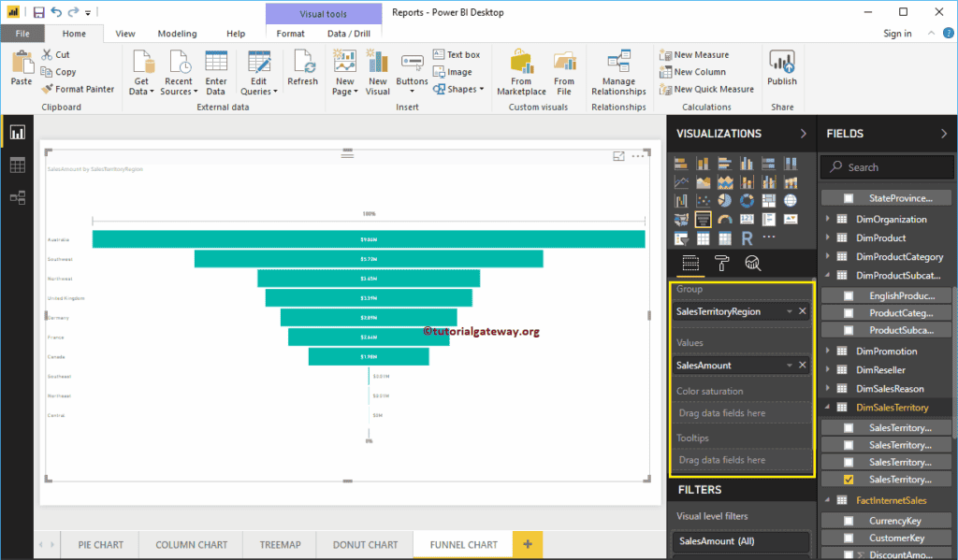The height and width of the screenshot is (560, 958).
Task: Expand the DimProductCategory table
Action: pos(827,256)
